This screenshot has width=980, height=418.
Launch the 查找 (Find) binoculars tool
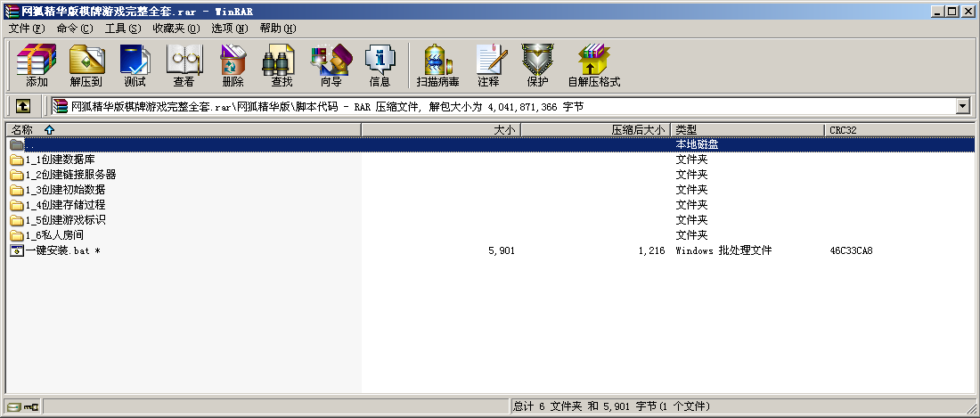pyautogui.click(x=282, y=66)
